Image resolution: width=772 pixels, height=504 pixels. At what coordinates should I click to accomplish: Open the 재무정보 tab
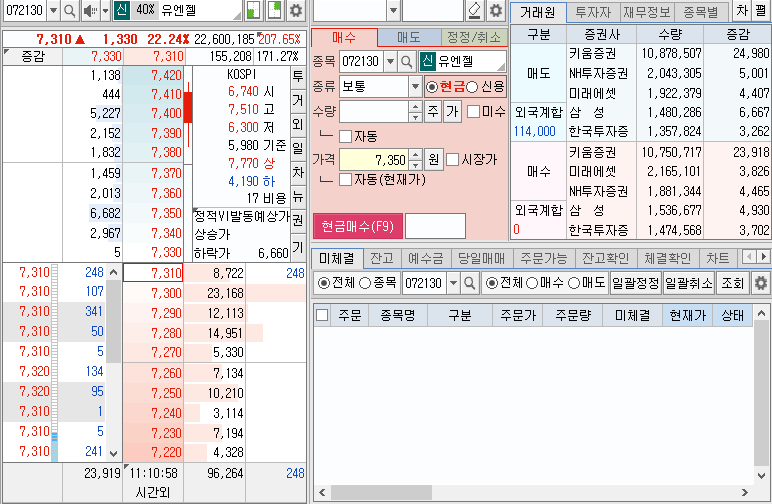click(x=646, y=12)
